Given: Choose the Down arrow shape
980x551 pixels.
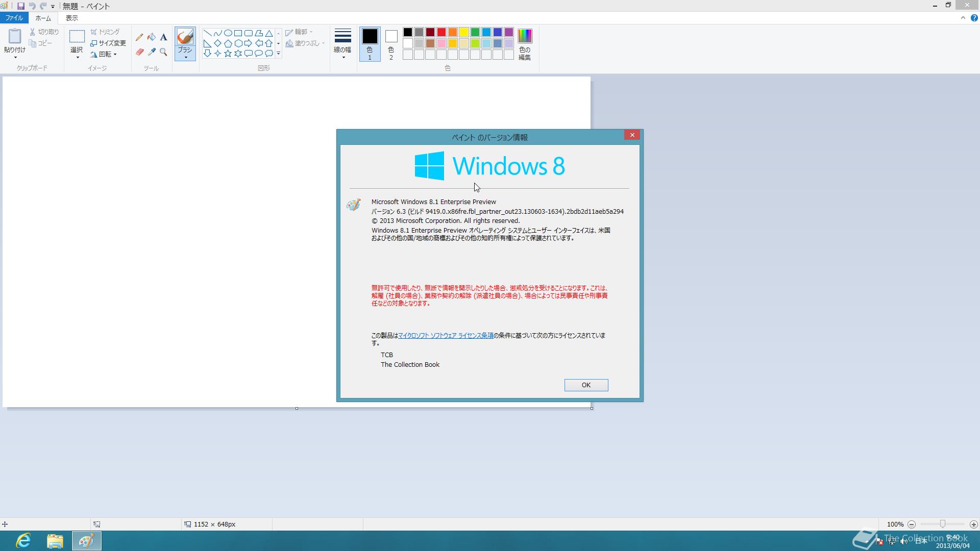Looking at the screenshot, I should click(x=208, y=53).
